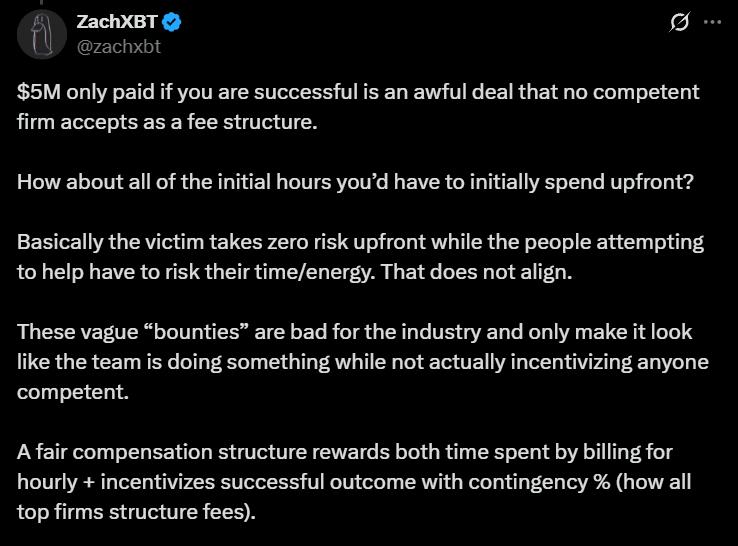738x546 pixels.
Task: Open the Grok explain post icon
Action: [679, 22]
